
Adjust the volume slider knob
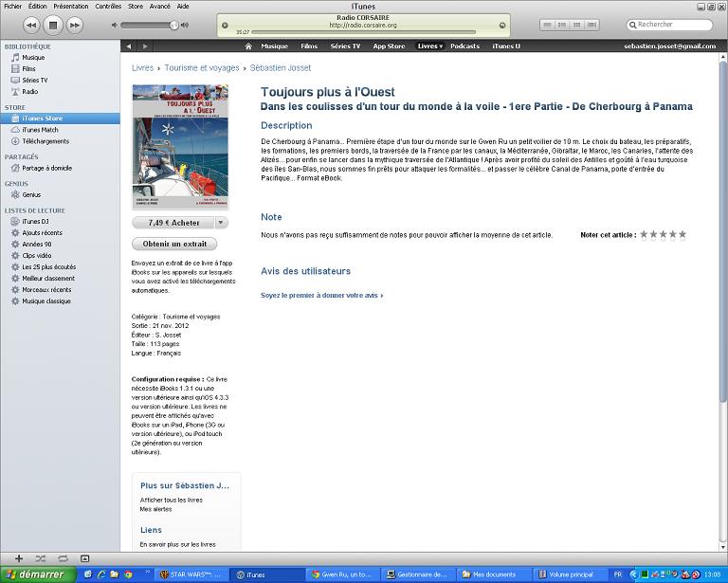pyautogui.click(x=173, y=25)
